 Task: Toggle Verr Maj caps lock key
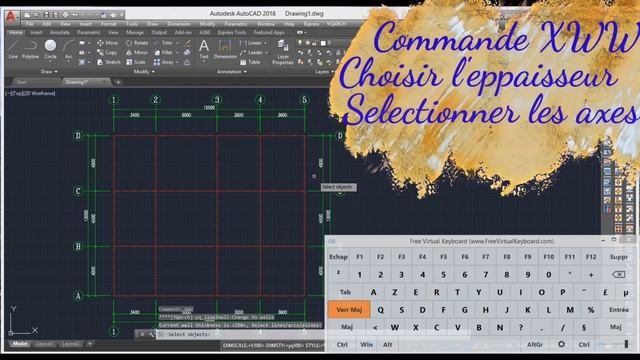pos(349,309)
